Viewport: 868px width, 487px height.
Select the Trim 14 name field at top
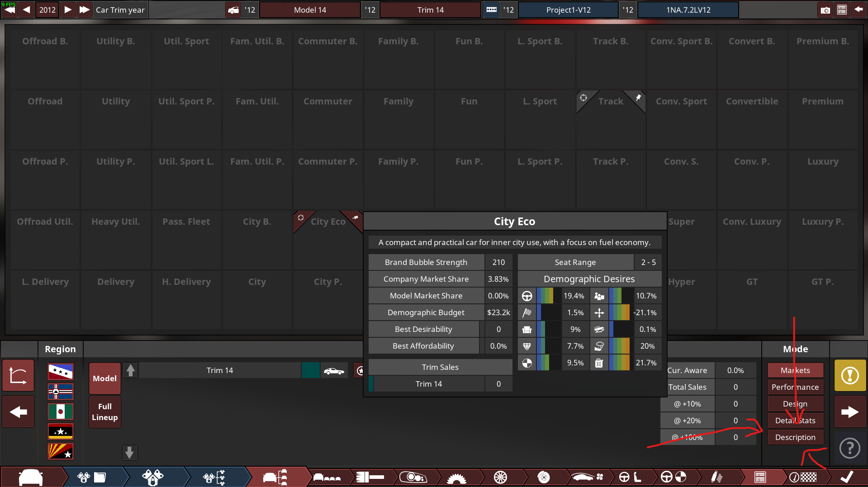(x=430, y=10)
